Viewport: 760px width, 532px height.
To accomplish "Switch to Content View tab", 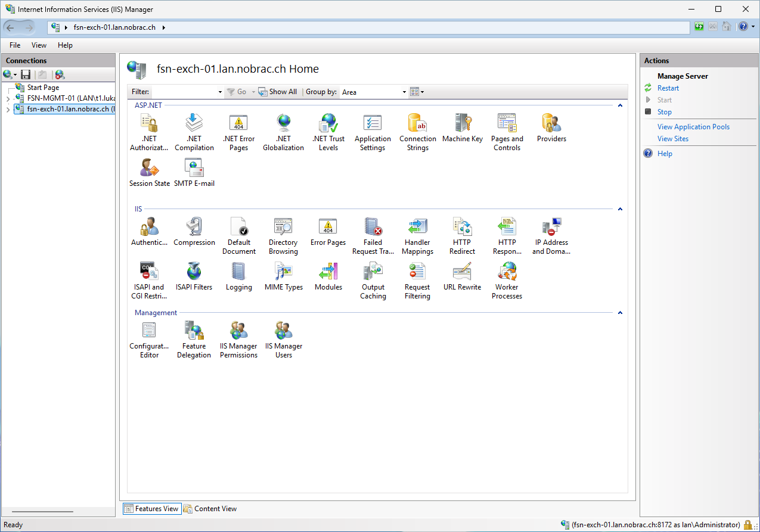I will click(x=210, y=509).
